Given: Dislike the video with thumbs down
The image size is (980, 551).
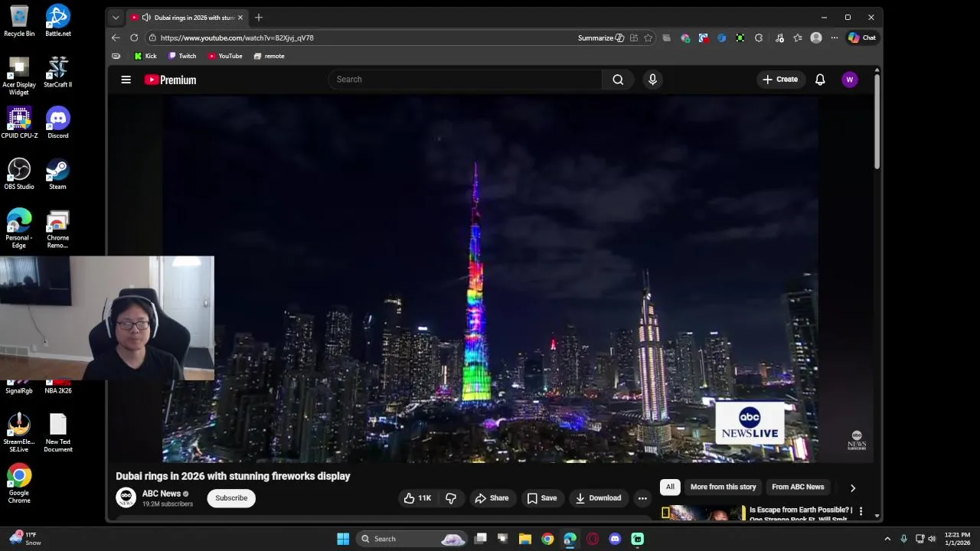Looking at the screenshot, I should point(451,498).
